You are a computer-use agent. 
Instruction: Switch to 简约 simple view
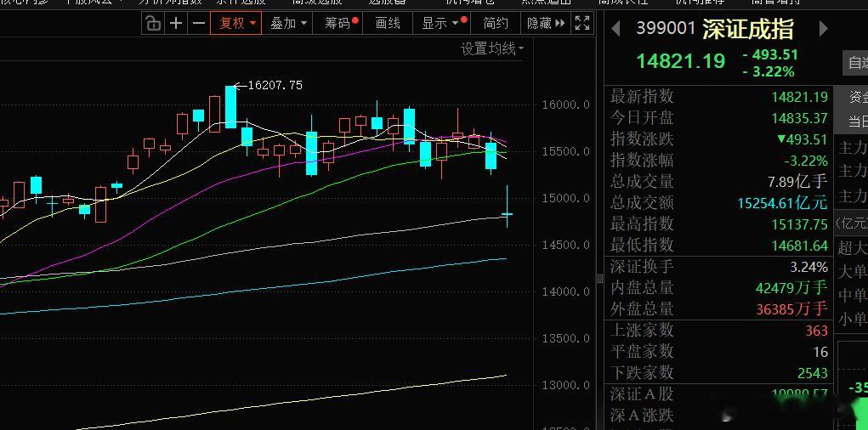pyautogui.click(x=496, y=23)
